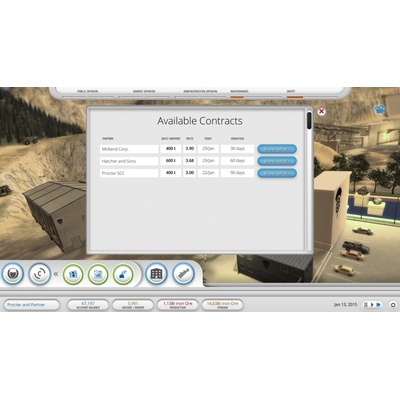Click the blue camera view icon

click(379, 109)
